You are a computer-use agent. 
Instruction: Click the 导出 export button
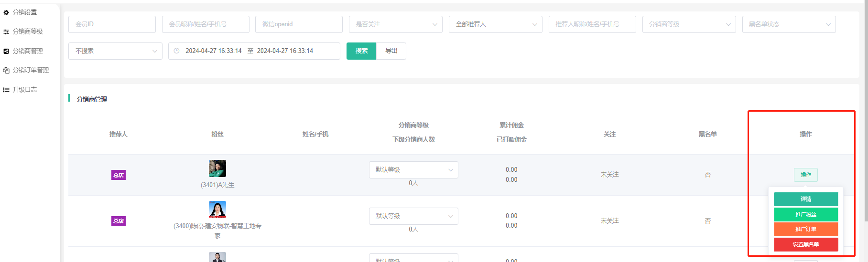coord(391,51)
